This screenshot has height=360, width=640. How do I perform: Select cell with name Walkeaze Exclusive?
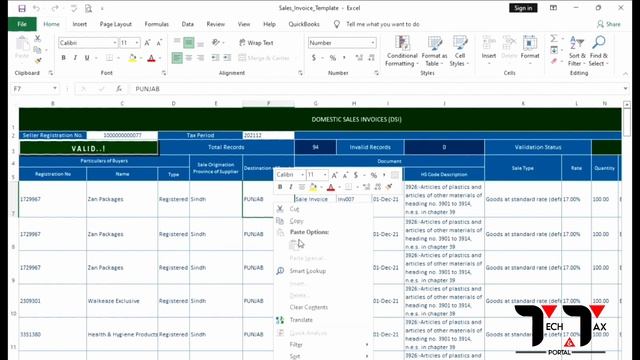tap(122, 301)
